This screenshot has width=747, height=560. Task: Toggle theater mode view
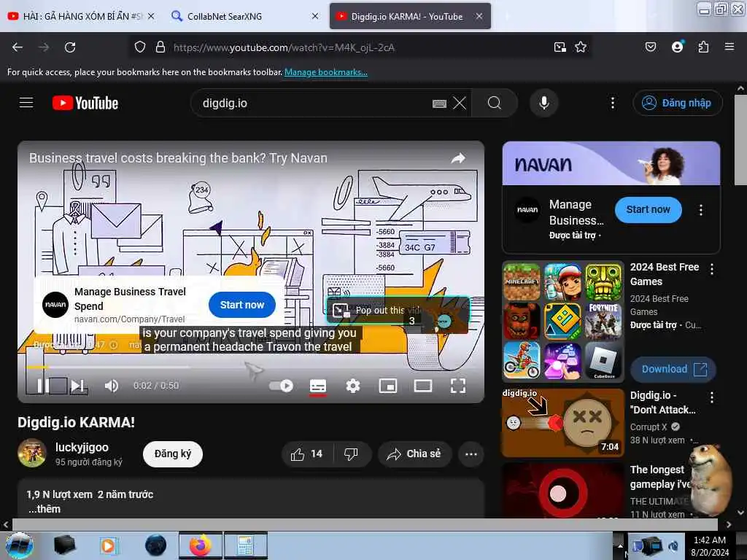(x=422, y=386)
